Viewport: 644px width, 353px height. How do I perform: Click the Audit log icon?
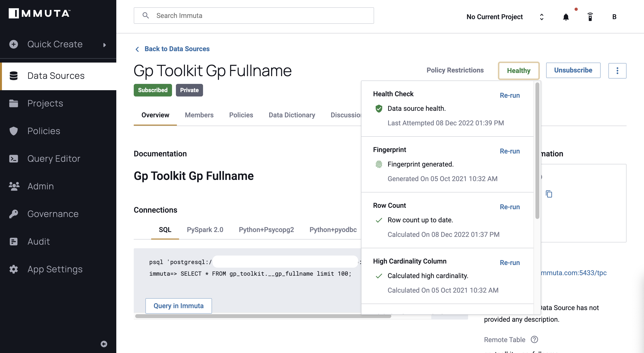click(14, 242)
